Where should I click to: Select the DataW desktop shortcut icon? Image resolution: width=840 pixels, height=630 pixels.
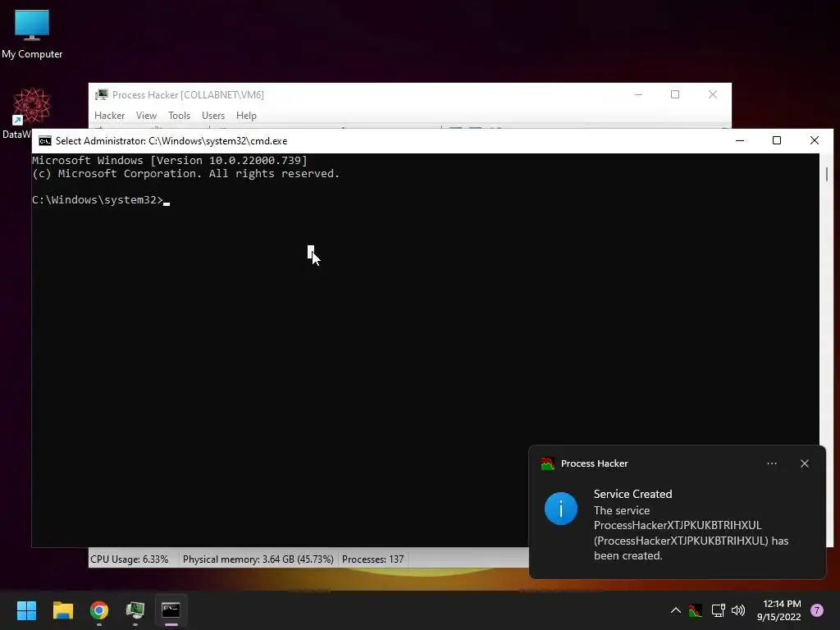click(x=31, y=106)
